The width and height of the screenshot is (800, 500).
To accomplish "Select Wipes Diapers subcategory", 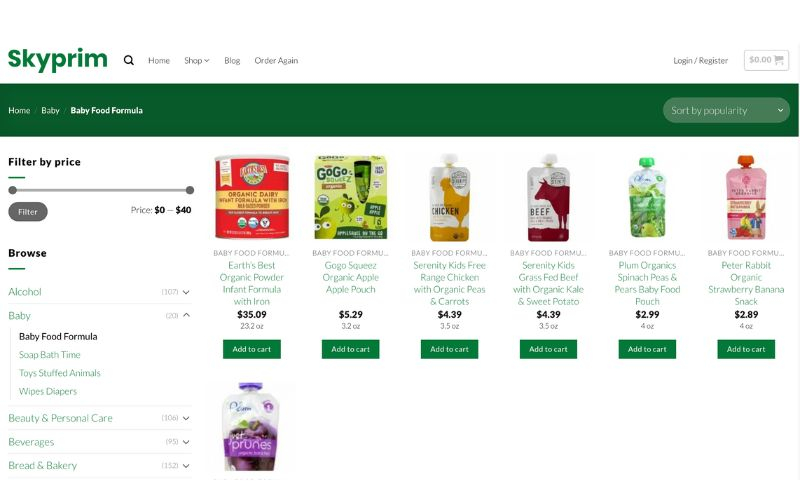I will tap(48, 391).
